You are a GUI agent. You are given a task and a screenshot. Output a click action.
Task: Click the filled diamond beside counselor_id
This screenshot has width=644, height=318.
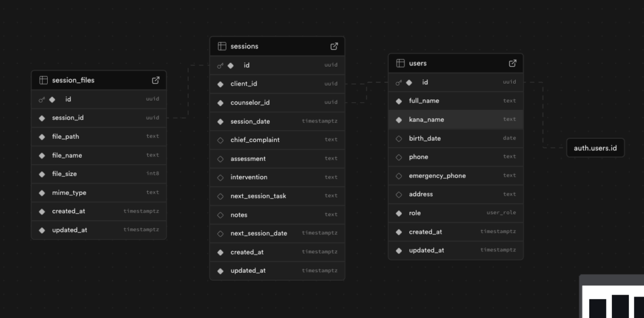[221, 102]
